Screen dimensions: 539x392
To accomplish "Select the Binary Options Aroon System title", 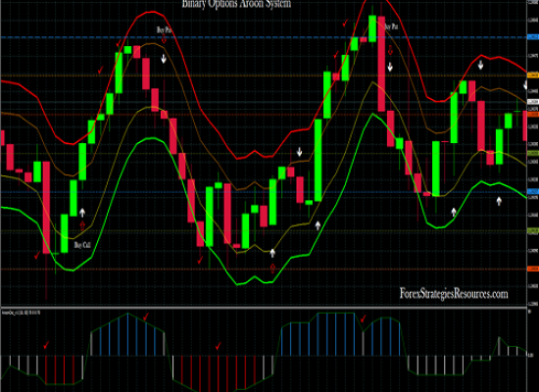I will 236,4.
